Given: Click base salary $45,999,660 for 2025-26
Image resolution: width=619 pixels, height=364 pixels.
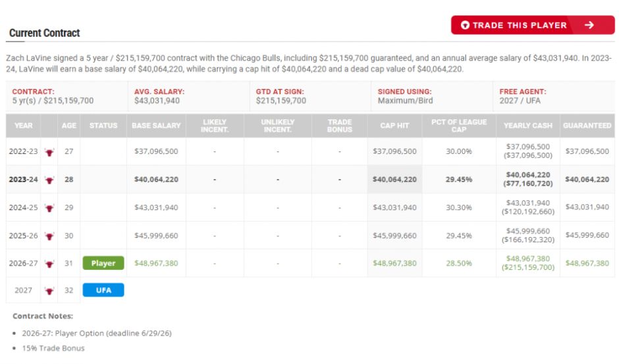Looking at the screenshot, I should pyautogui.click(x=156, y=235).
